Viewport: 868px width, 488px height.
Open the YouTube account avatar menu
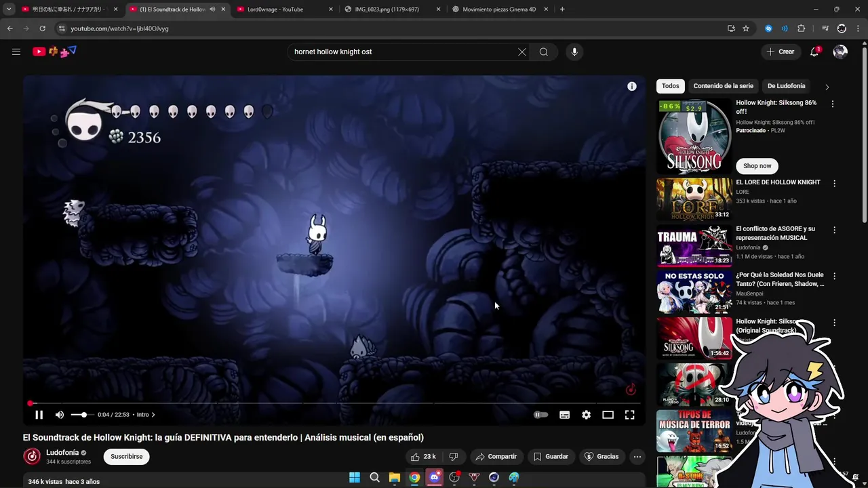click(x=840, y=52)
